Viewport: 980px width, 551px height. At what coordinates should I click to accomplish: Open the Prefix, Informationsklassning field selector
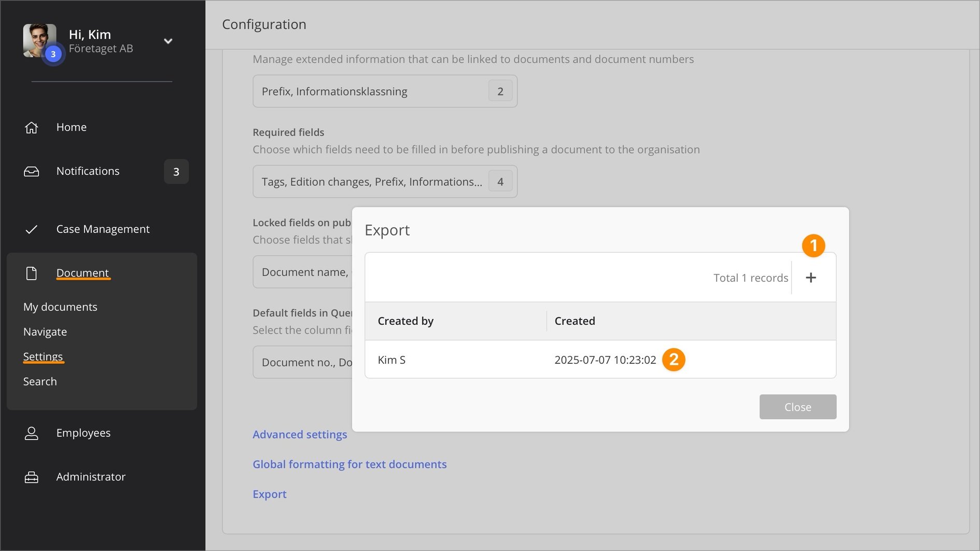(x=385, y=91)
